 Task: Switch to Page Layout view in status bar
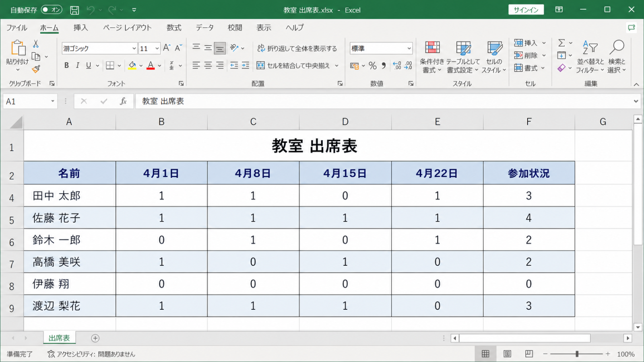tap(508, 354)
